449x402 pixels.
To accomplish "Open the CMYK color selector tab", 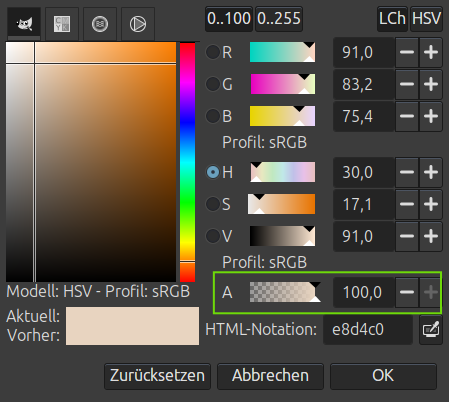I will pos(62,24).
